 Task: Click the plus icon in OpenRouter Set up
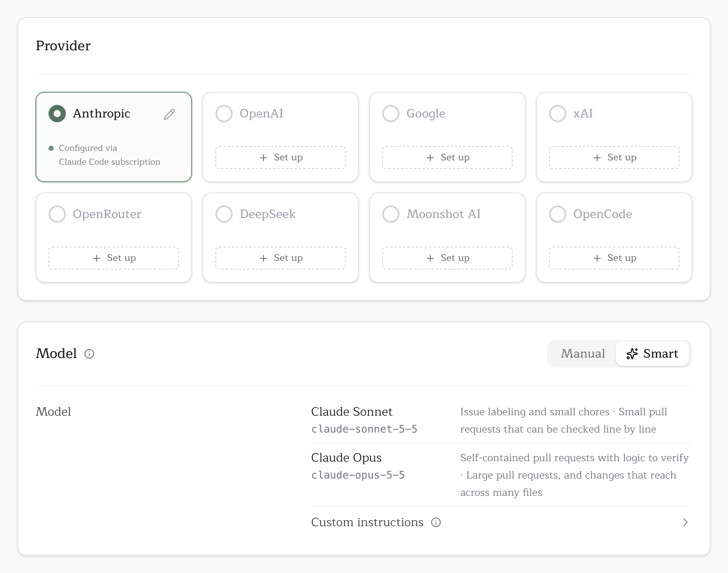click(x=97, y=258)
